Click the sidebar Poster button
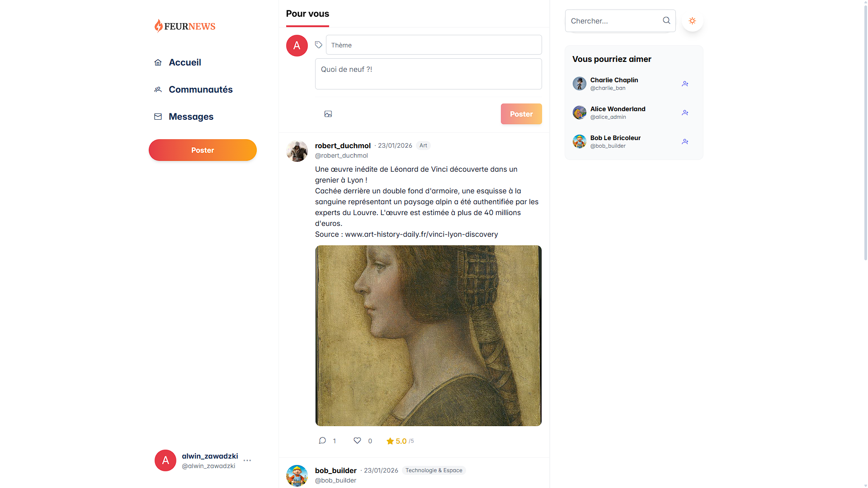The height and width of the screenshot is (488, 868). [203, 150]
